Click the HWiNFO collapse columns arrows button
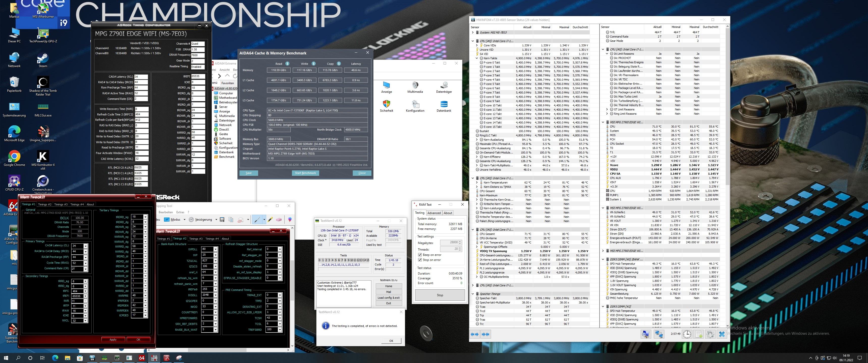 coord(485,334)
